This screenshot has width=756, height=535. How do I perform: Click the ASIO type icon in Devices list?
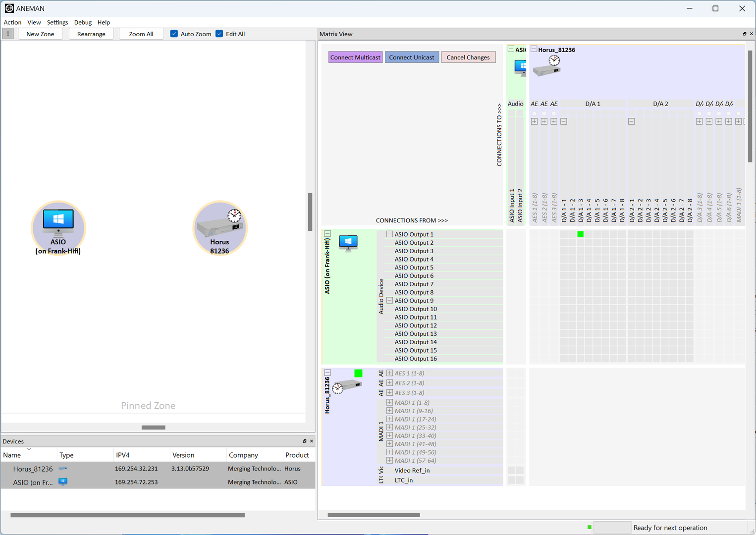coord(63,481)
